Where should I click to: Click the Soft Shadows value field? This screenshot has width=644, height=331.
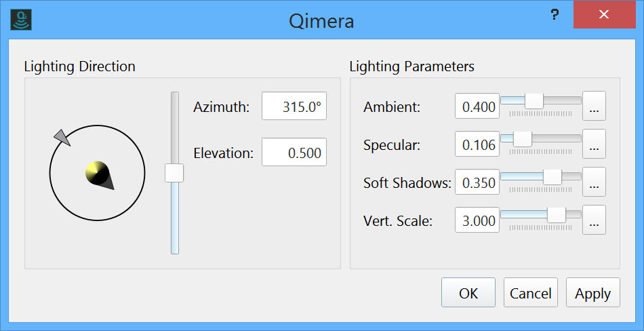[x=477, y=183]
